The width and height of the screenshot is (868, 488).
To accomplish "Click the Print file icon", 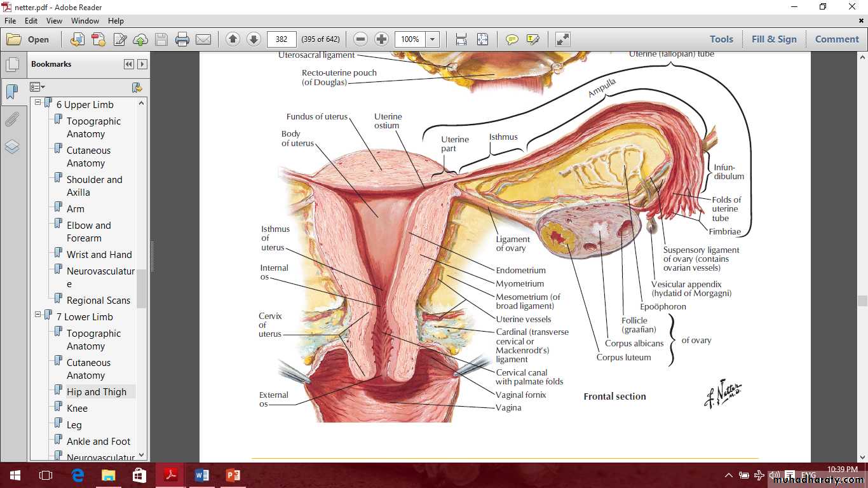I will coord(182,39).
